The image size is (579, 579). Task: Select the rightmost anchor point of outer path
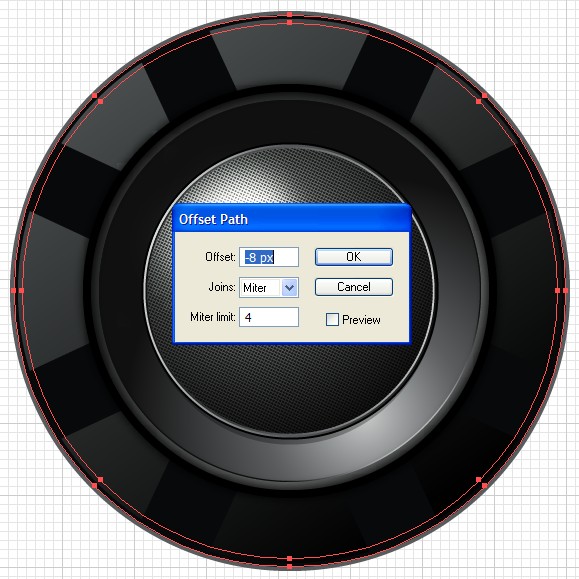coord(566,291)
